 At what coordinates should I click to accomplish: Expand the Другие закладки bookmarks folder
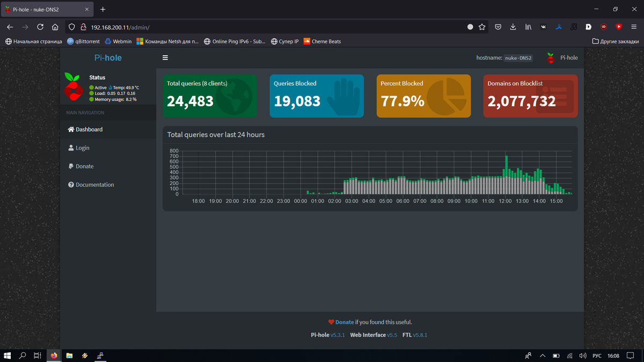pos(616,41)
